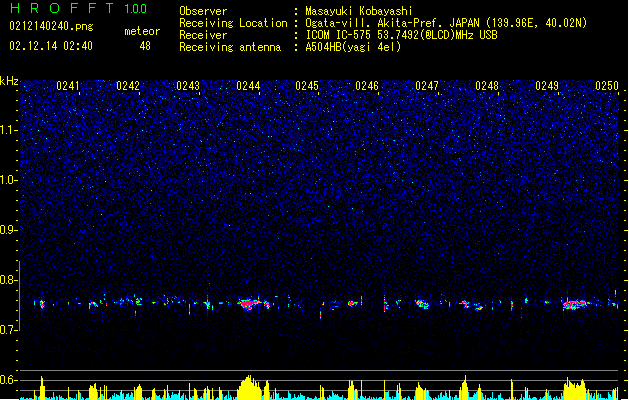Click the 0.9 kHz axis label
The image size is (629, 400).
tap(9, 230)
